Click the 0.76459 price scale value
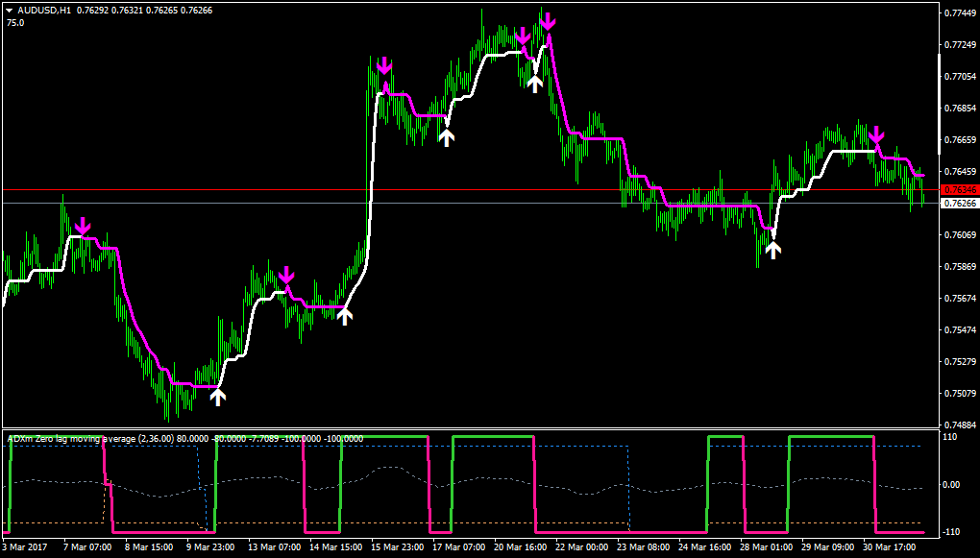The width and height of the screenshot is (980, 558). pyautogui.click(x=961, y=171)
